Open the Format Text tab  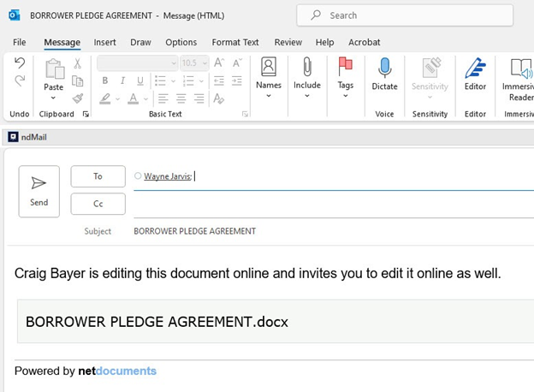[235, 42]
